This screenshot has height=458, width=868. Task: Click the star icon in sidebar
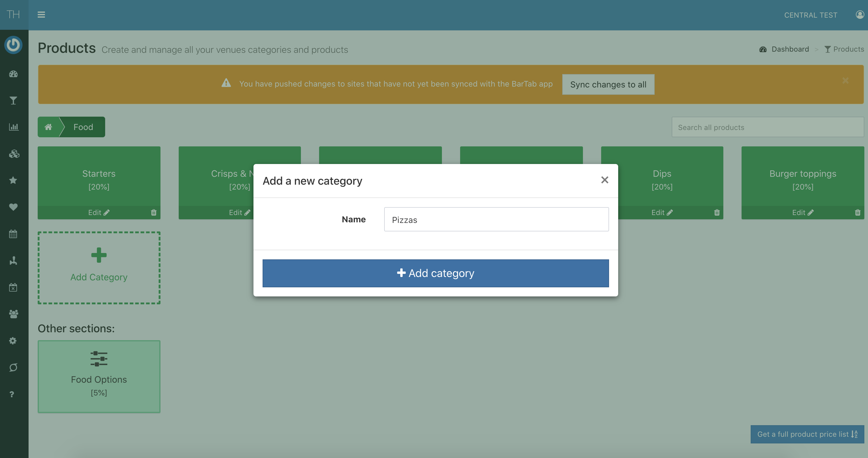[13, 180]
